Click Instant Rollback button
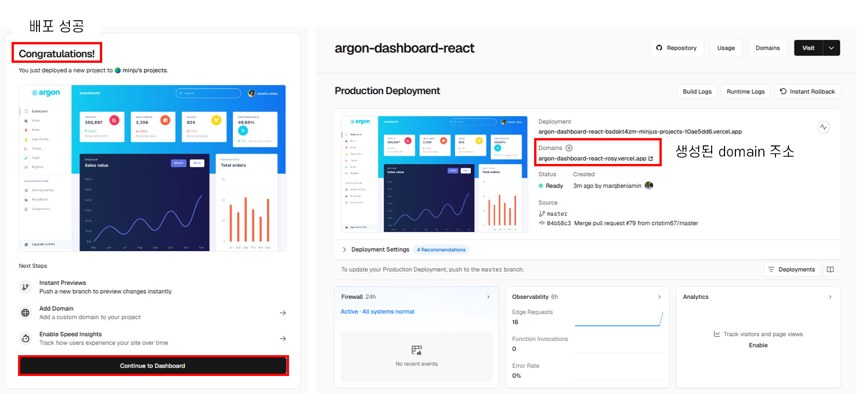Screen dimensions: 868x412 807,91
